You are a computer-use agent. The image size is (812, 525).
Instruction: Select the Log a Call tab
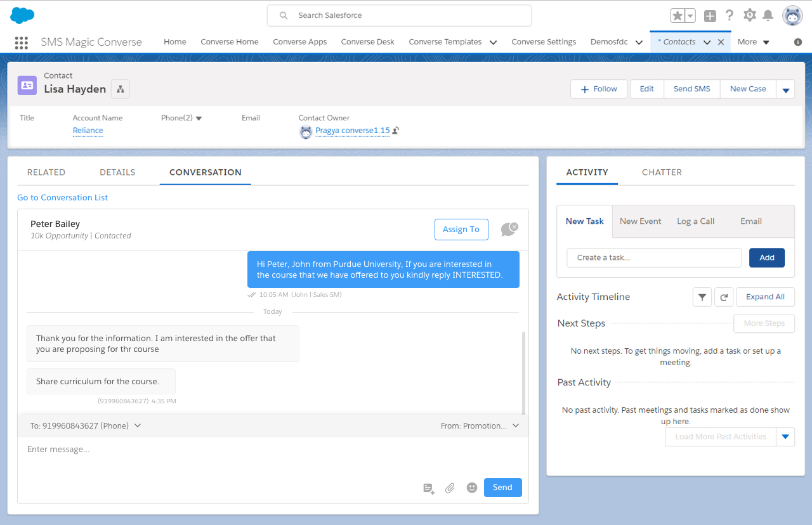(695, 221)
